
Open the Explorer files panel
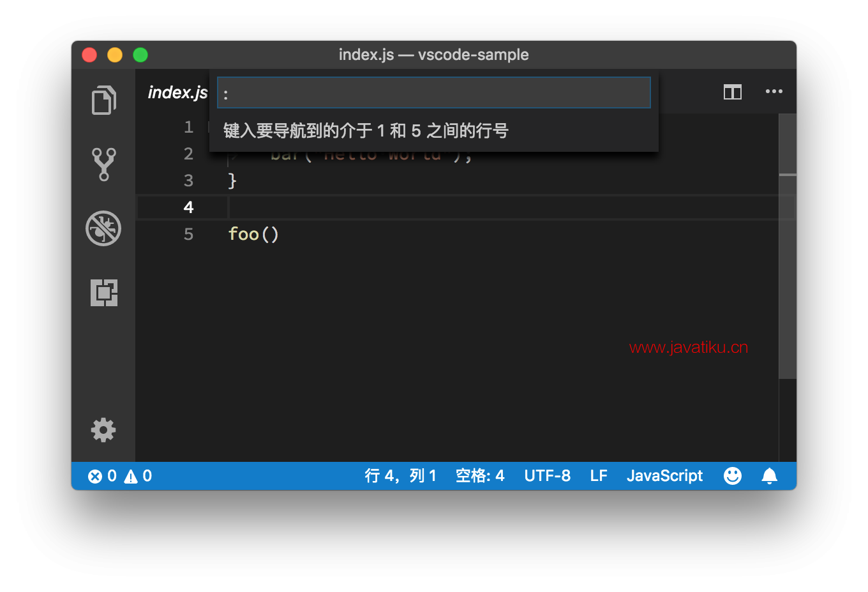[103, 100]
